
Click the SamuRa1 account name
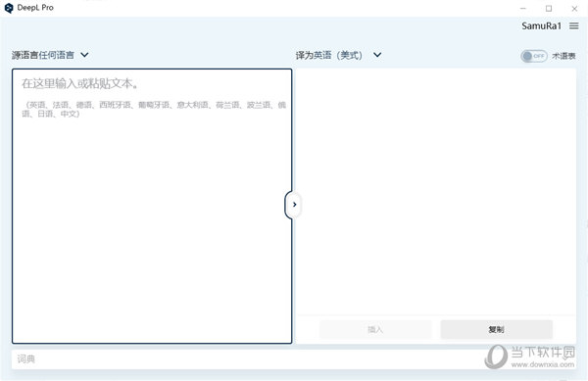[x=541, y=25]
